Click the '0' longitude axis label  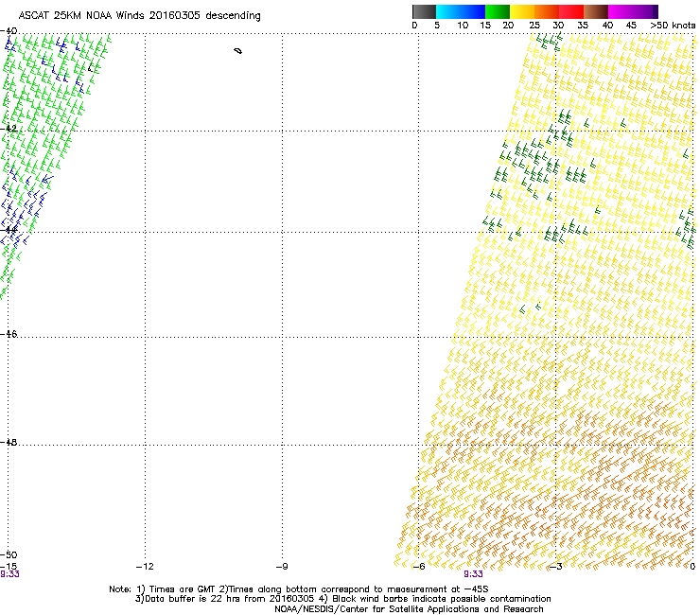692,567
